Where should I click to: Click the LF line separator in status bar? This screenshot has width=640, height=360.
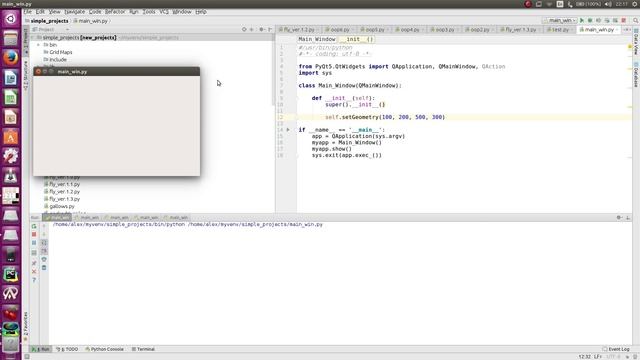point(598,357)
